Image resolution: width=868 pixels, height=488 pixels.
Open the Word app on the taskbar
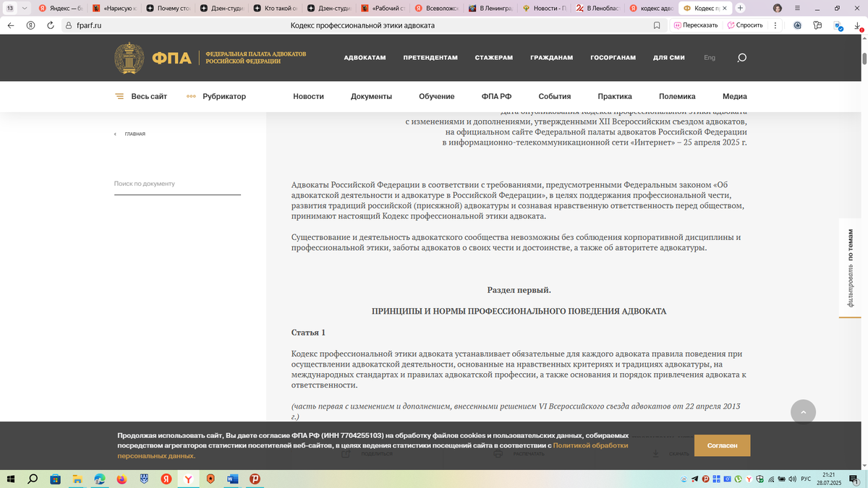click(233, 479)
